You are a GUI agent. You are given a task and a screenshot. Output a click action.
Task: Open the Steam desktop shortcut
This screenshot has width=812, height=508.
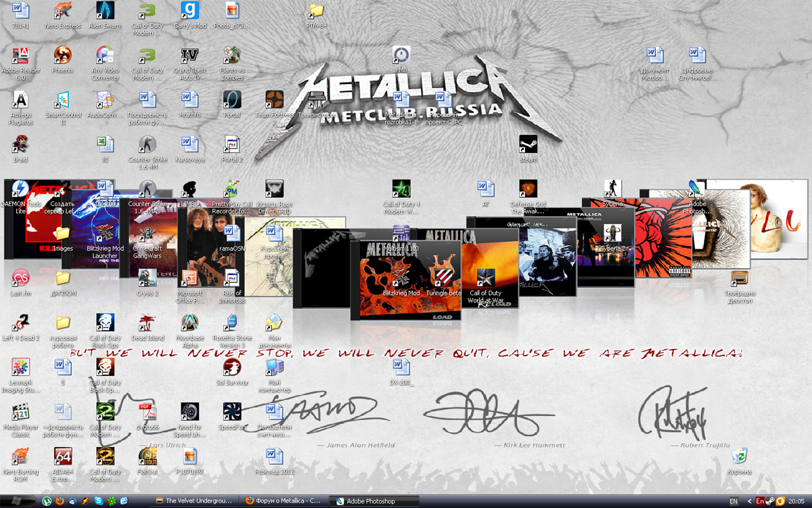pyautogui.click(x=528, y=144)
